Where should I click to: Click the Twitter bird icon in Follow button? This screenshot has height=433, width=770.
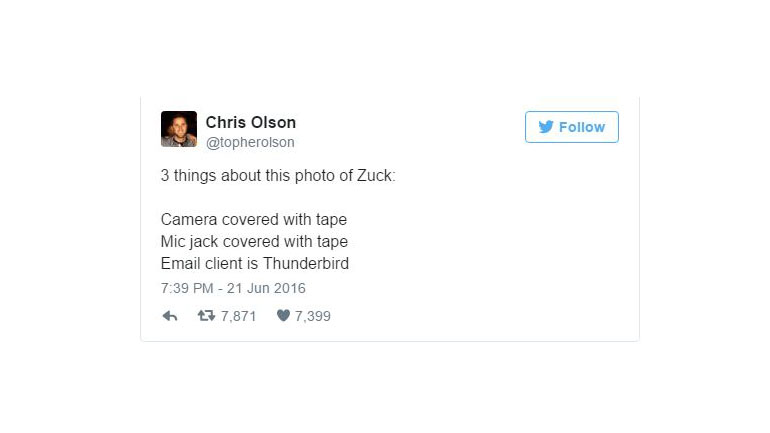(546, 127)
